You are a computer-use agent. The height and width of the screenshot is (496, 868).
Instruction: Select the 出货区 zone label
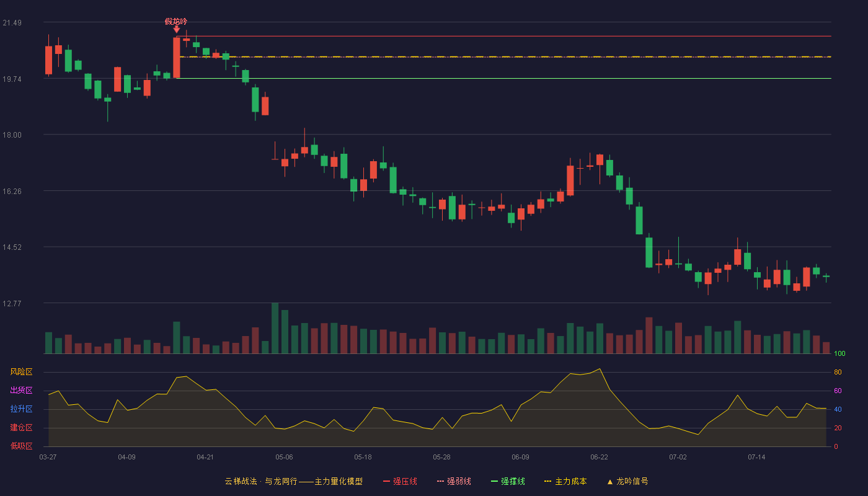click(21, 391)
